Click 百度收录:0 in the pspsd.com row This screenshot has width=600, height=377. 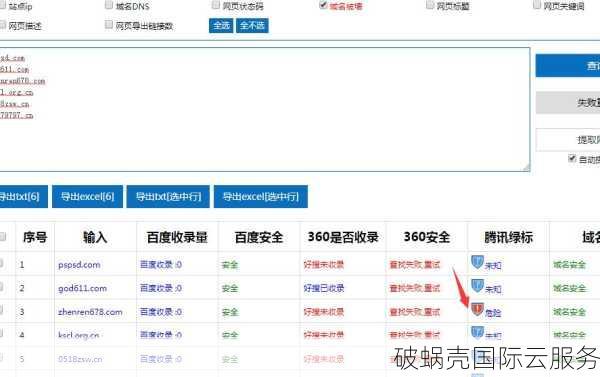pos(161,264)
